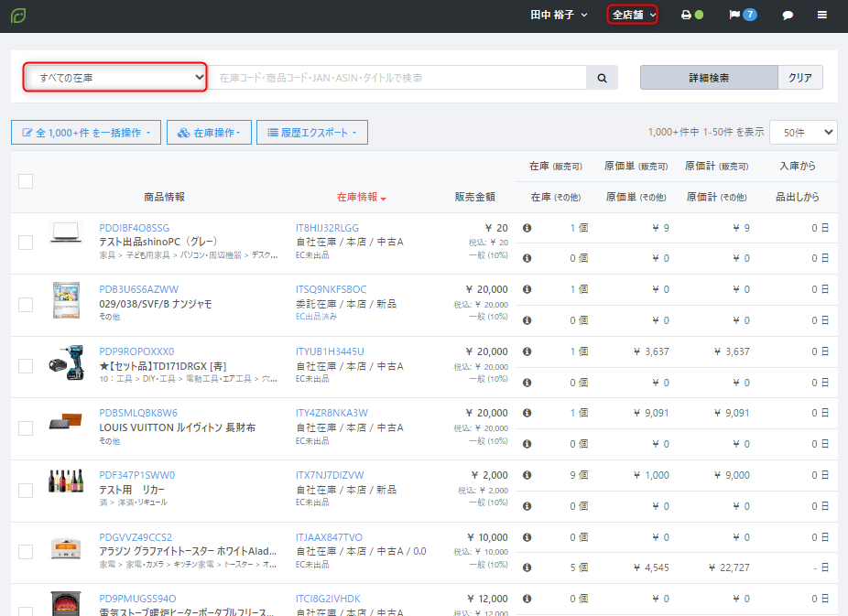
Task: Click the laptop thumbnail for PDDIBF4O8SSG
Action: click(x=65, y=234)
